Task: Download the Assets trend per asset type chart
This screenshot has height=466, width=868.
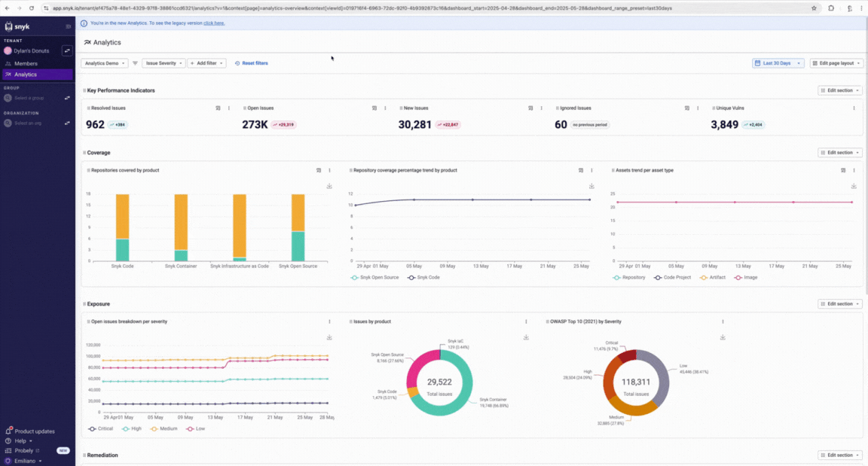Action: tap(854, 186)
